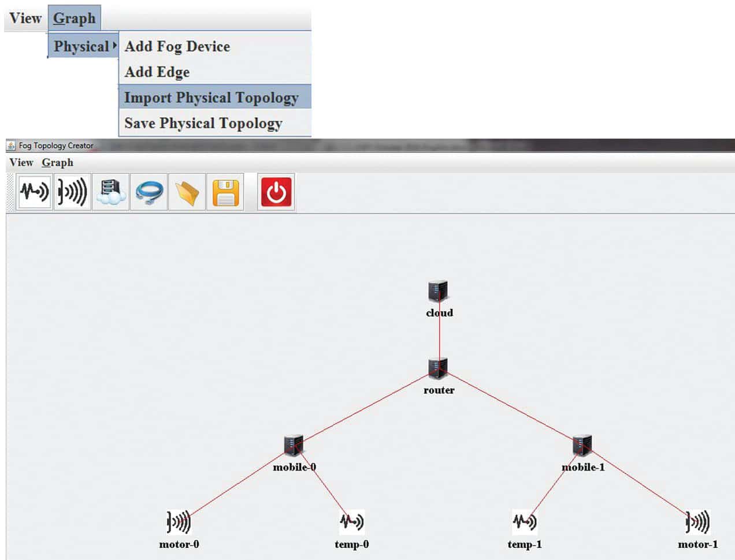Screen dimensions: 735x560
Task: Choose Save Physical Topology
Action: [203, 124]
